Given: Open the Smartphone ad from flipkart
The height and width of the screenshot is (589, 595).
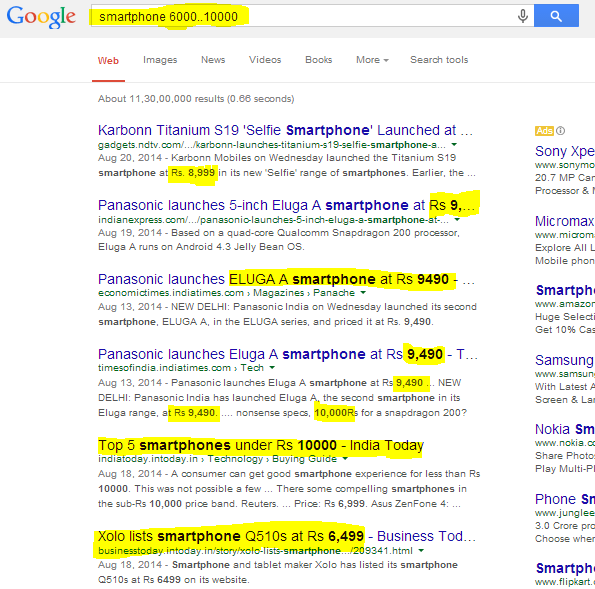Looking at the screenshot, I should point(565,568).
